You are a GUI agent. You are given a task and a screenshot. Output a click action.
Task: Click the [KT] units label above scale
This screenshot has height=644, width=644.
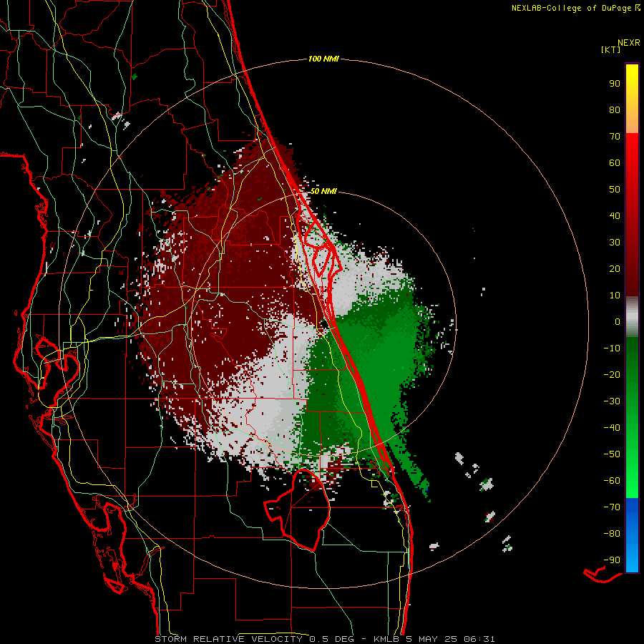(610, 49)
